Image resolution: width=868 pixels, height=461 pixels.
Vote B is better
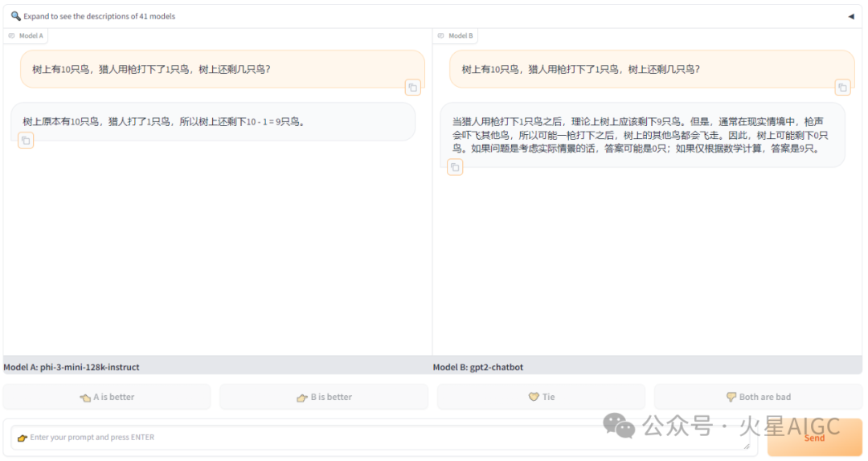[x=324, y=397]
